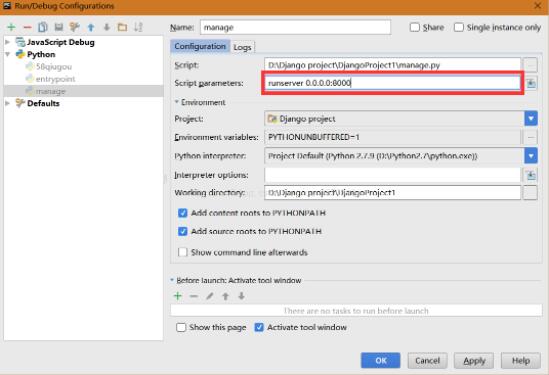Switch to the Logs tab
The width and height of the screenshot is (549, 375).
pyautogui.click(x=242, y=47)
